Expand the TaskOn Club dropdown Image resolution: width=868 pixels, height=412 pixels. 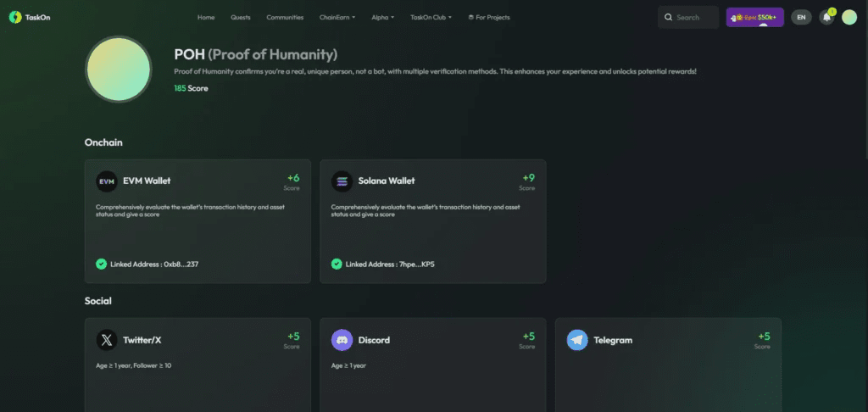431,17
